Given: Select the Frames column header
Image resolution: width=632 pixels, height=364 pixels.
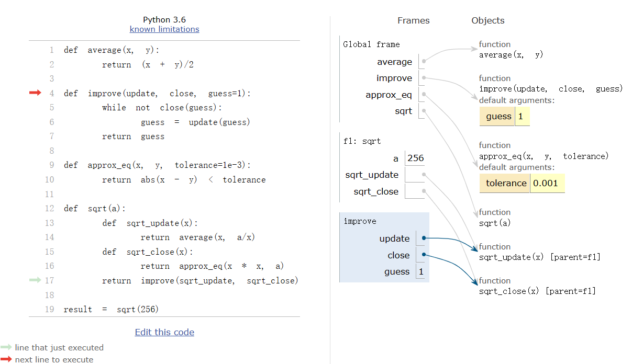Looking at the screenshot, I should click(x=413, y=20).
